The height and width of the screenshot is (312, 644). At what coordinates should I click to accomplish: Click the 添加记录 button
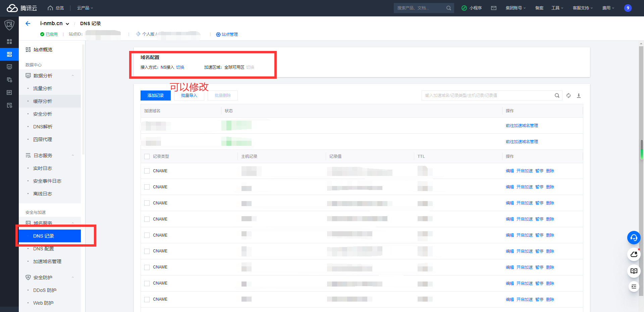[x=155, y=96]
